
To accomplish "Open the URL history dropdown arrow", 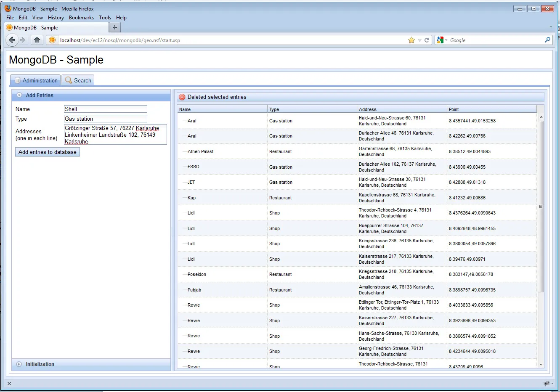I will (x=419, y=40).
